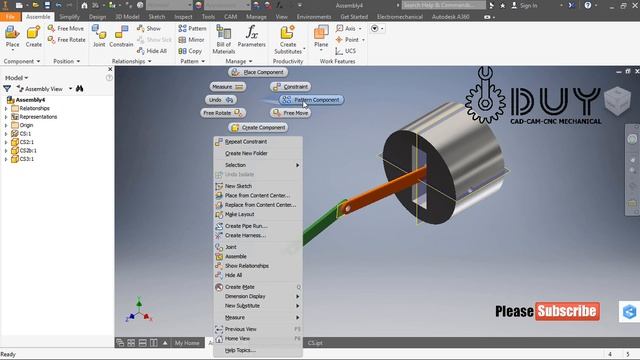640x360 pixels.
Task: Open the My Home document tab
Action: point(187,343)
